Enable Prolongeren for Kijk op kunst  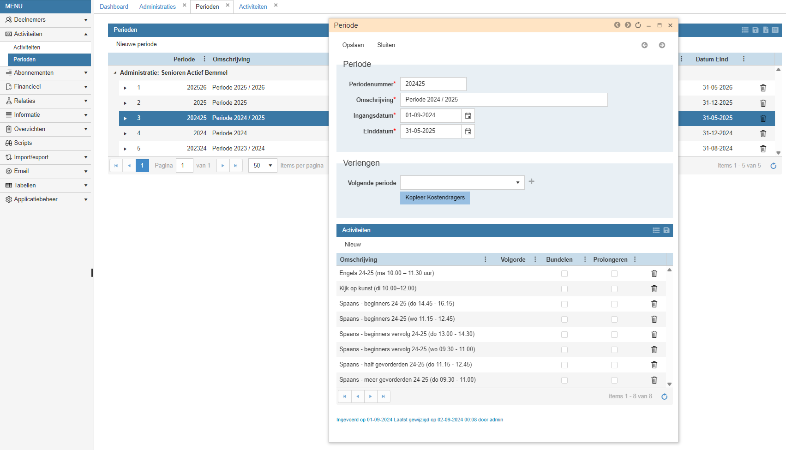(614, 288)
